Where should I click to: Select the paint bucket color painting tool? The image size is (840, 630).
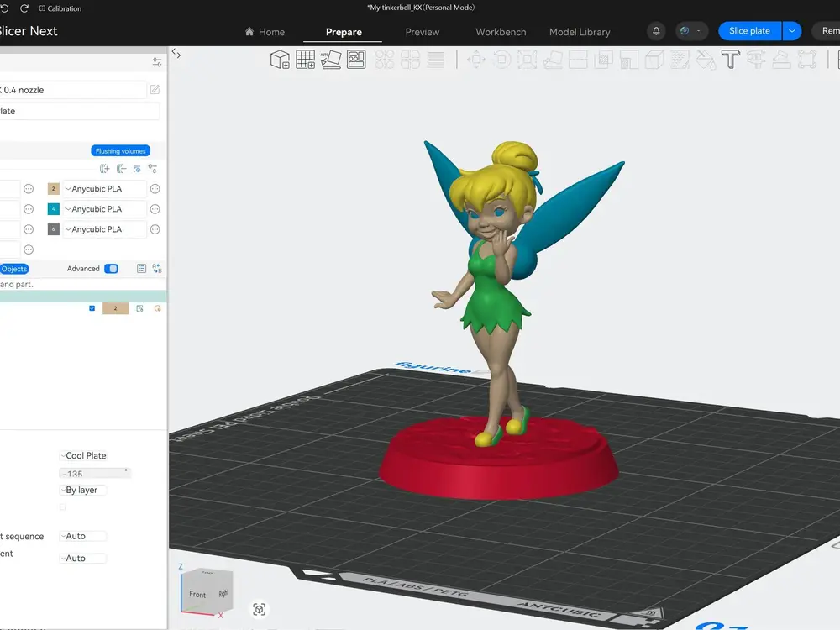pos(706,60)
